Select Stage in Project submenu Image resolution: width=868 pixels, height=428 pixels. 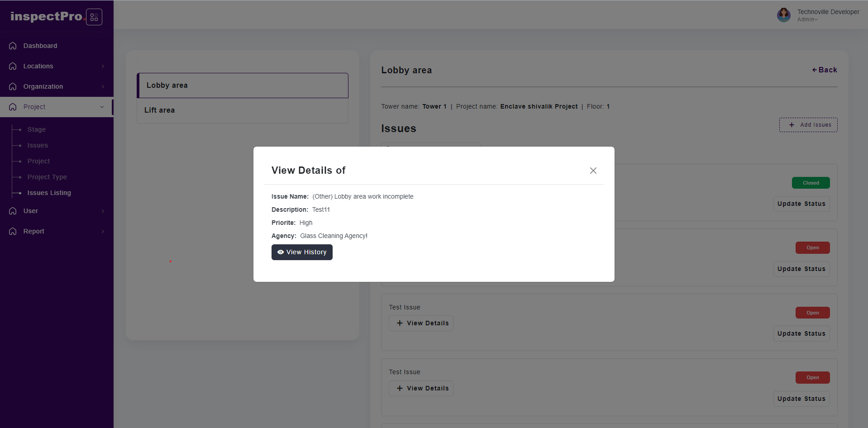coord(36,129)
